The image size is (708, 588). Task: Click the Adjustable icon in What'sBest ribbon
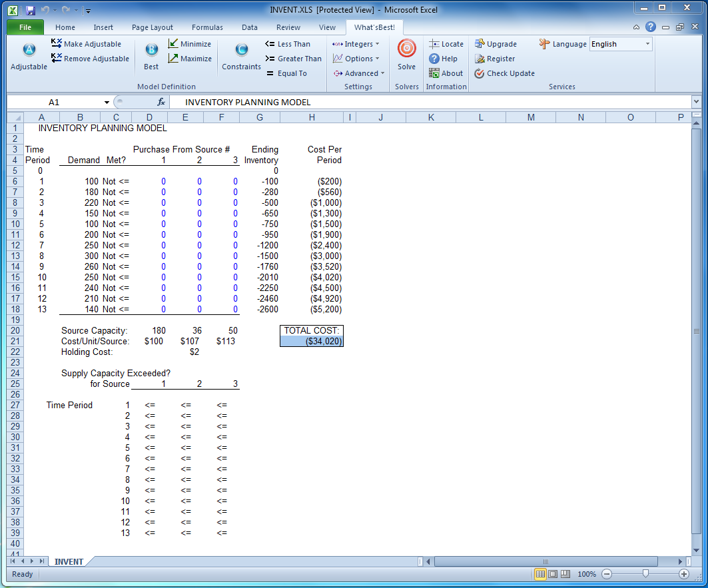point(29,51)
